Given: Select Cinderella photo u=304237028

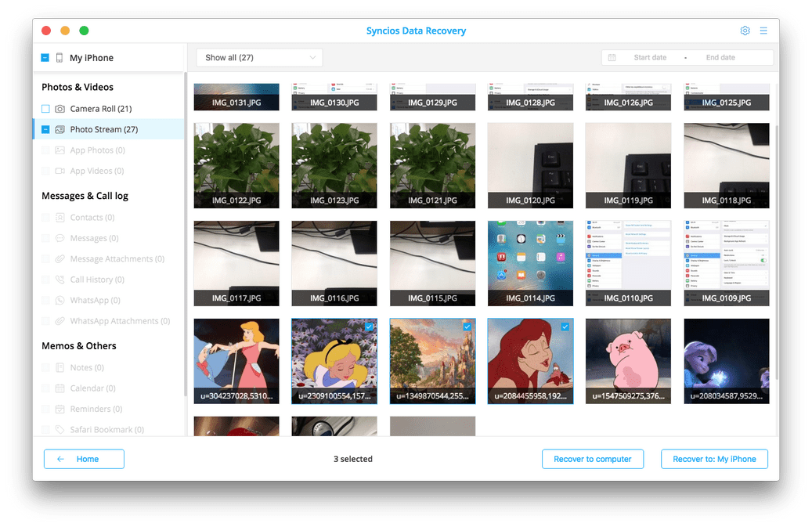Looking at the screenshot, I should point(236,361).
